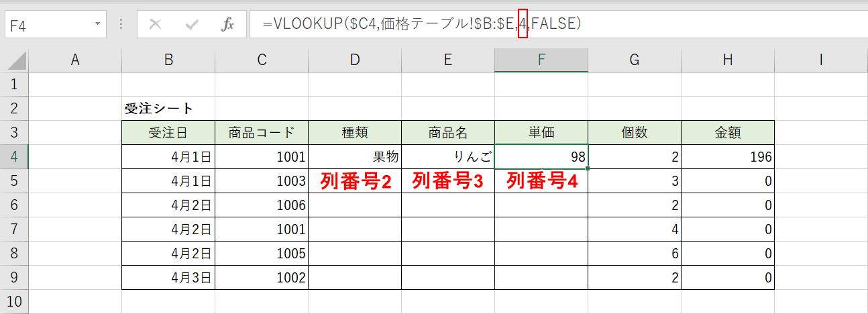Image resolution: width=868 pixels, height=314 pixels.
Task: Select product code cell 1001 in row 4
Action: (x=262, y=157)
